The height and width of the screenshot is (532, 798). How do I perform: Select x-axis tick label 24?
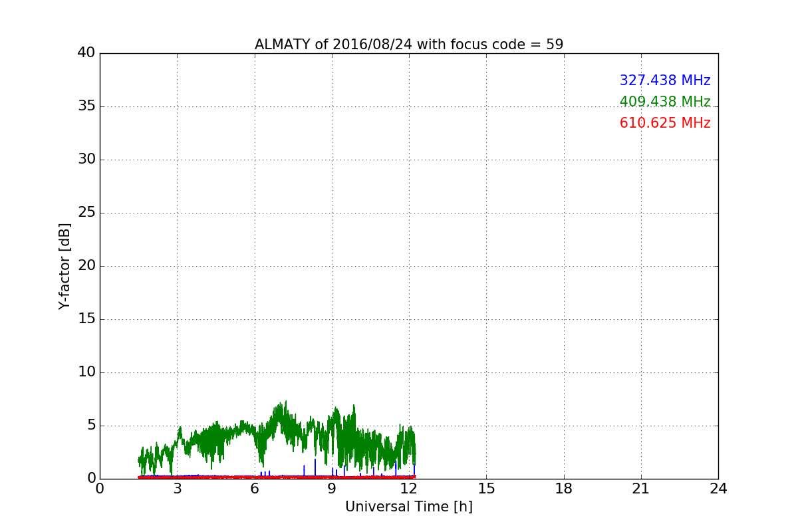(x=718, y=489)
